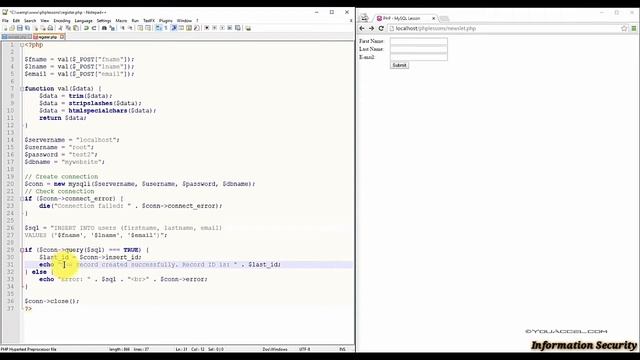The height and width of the screenshot is (360, 640).
Task: Open the Macro menu
Action: tap(121, 20)
